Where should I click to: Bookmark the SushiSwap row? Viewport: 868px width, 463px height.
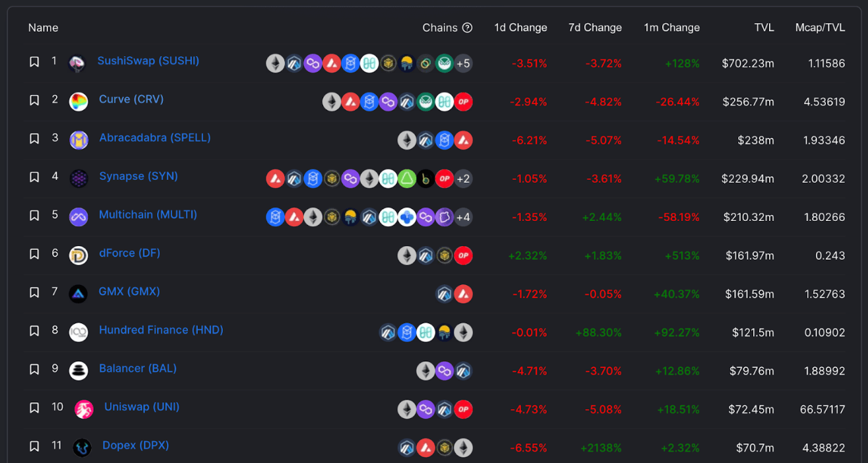[34, 62]
